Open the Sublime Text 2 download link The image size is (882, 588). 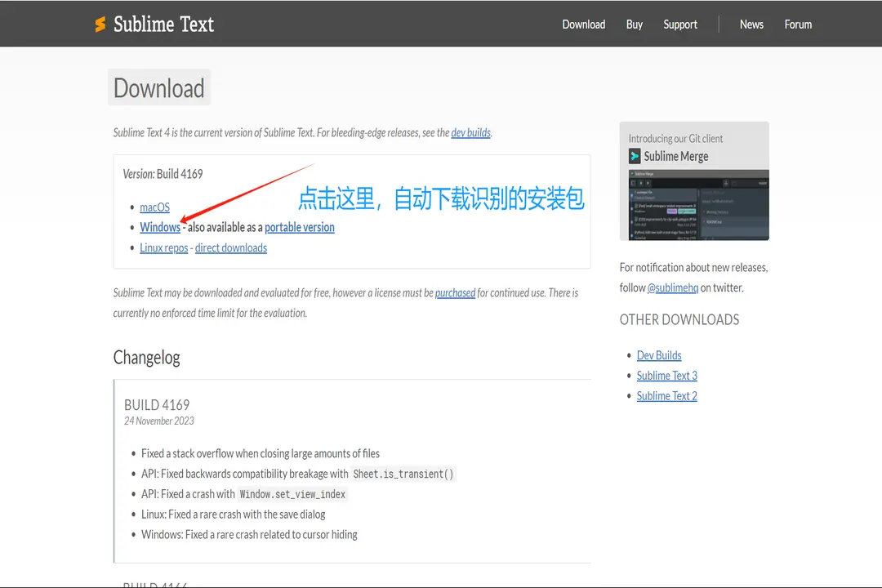tap(667, 396)
